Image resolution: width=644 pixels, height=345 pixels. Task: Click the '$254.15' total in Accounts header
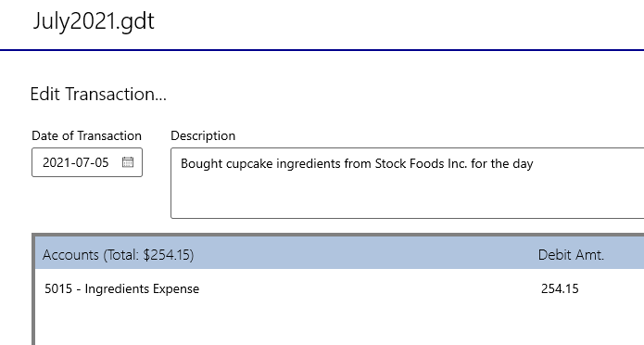[x=167, y=255]
